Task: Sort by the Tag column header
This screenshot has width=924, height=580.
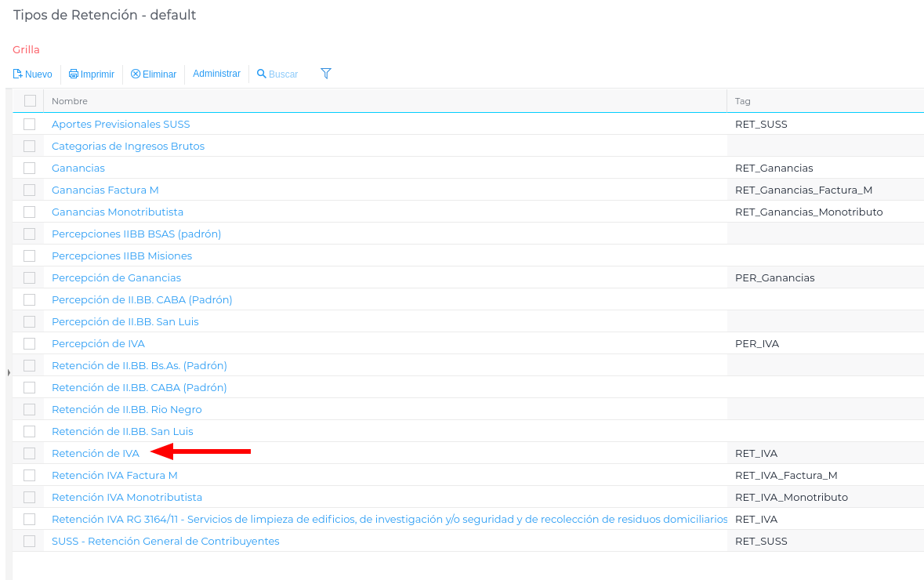Action: [x=743, y=101]
